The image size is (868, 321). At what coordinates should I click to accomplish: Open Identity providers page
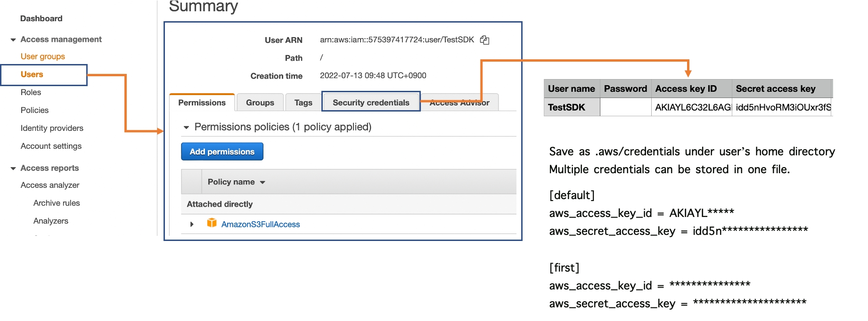[x=52, y=128]
